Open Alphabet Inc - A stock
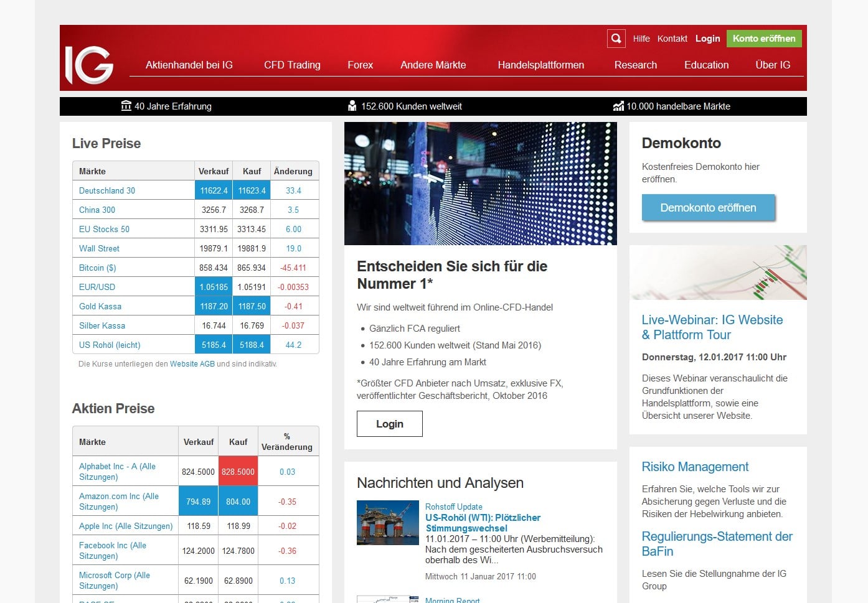This screenshot has width=868, height=603. pyautogui.click(x=117, y=472)
